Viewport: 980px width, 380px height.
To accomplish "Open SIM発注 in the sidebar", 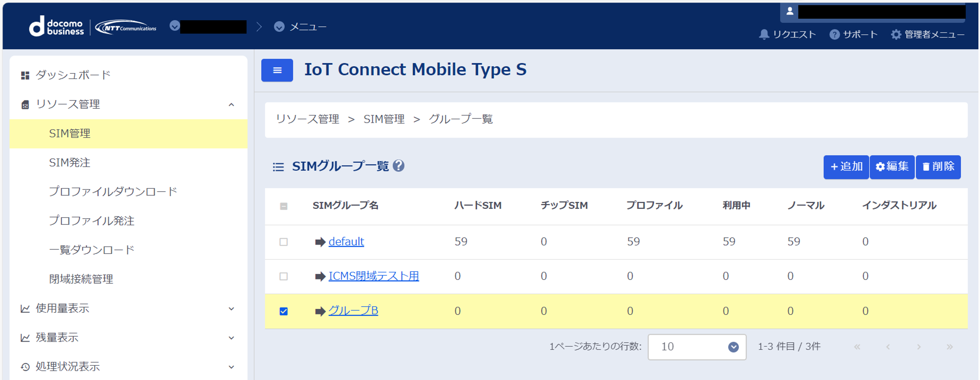I will 70,163.
